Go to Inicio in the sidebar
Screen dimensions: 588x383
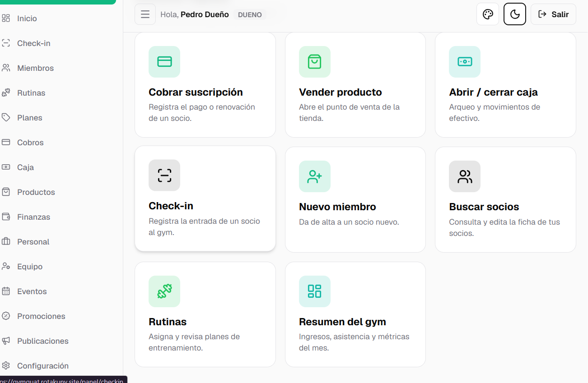point(27,18)
